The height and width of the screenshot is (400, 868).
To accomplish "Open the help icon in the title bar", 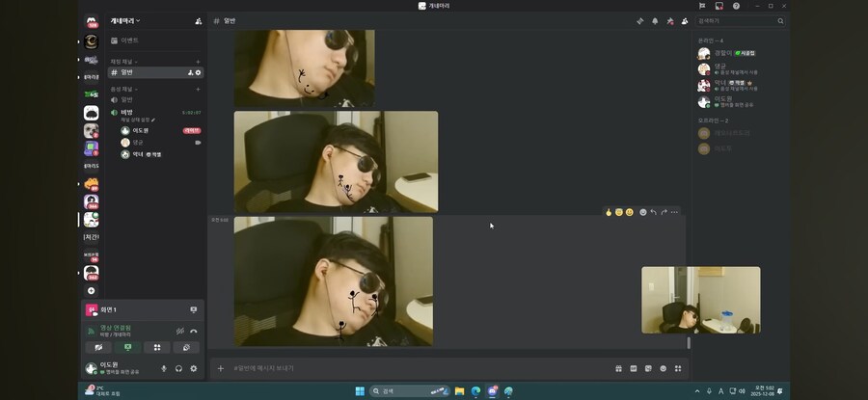I will tap(736, 6).
